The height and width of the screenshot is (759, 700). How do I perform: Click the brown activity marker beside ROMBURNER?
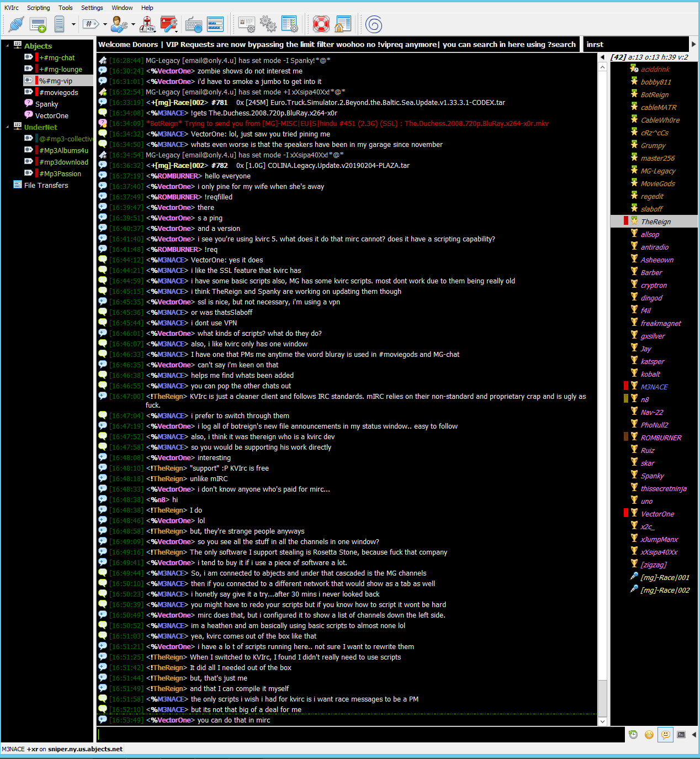pyautogui.click(x=626, y=436)
